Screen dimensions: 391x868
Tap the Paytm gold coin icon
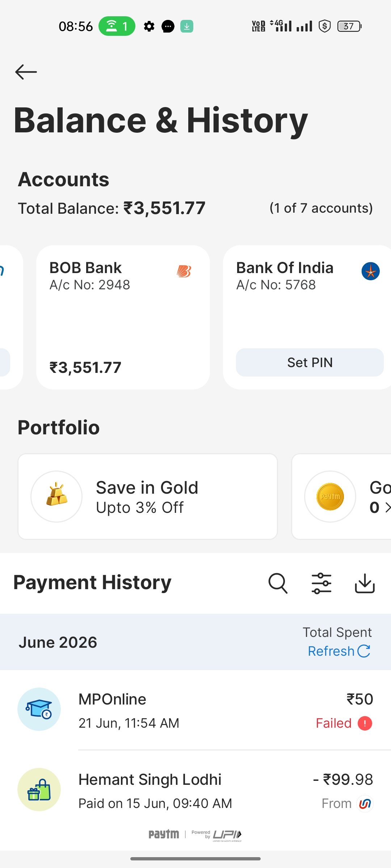pos(330,496)
